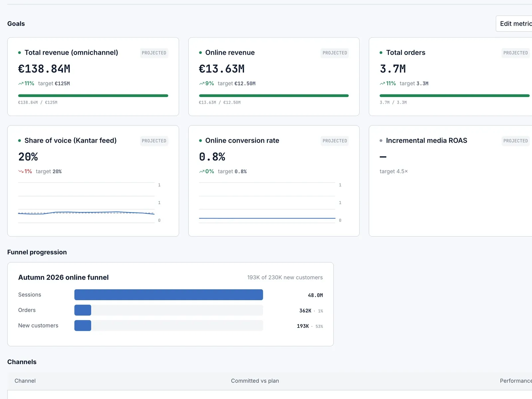The height and width of the screenshot is (399, 532).
Task: Click the 9% upward trend icon on Online revenue
Action: click(x=201, y=83)
